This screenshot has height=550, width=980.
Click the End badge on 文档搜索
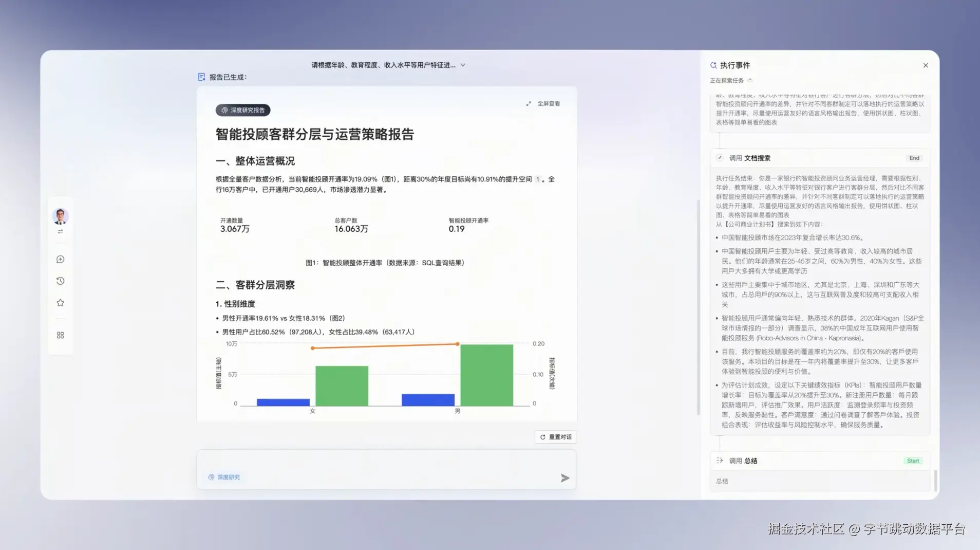coord(914,158)
